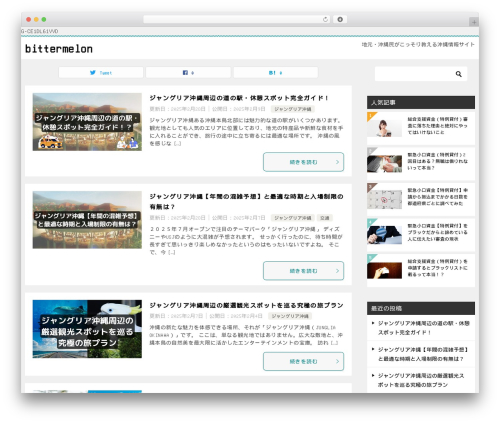The image size is (500, 423).
Task: Click Twitter bird icon
Action: tap(93, 72)
